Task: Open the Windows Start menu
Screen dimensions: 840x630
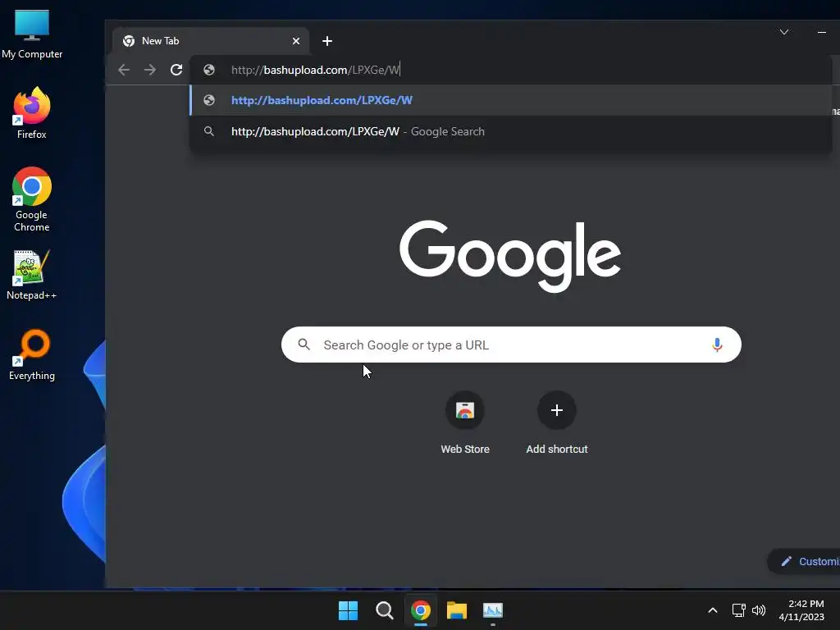Action: coord(348,610)
